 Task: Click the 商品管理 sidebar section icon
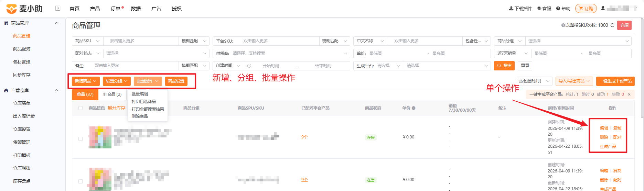click(x=6, y=23)
